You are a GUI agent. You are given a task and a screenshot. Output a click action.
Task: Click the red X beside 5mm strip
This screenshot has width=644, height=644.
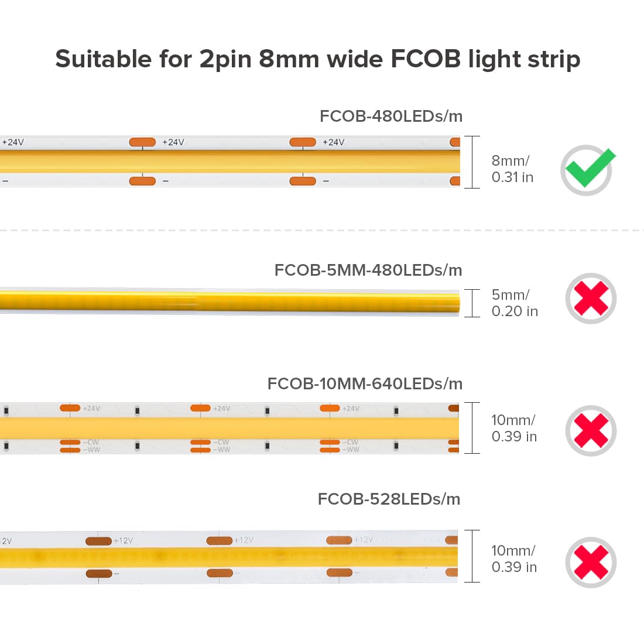pos(591,299)
